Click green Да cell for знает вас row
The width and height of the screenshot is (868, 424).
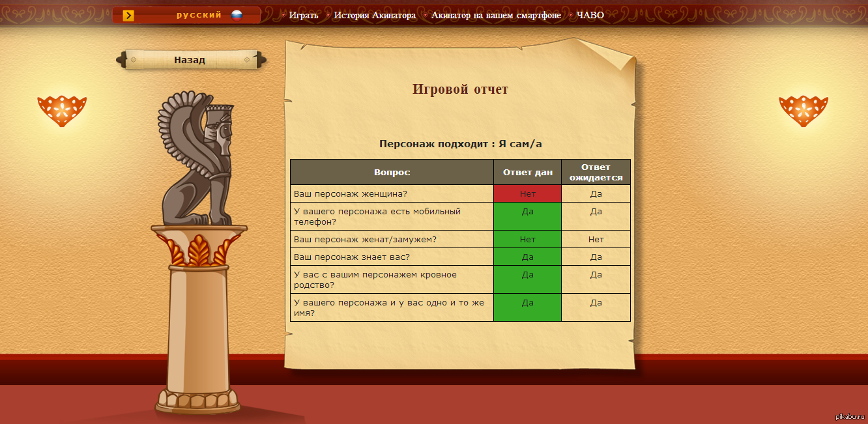pyautogui.click(x=527, y=257)
